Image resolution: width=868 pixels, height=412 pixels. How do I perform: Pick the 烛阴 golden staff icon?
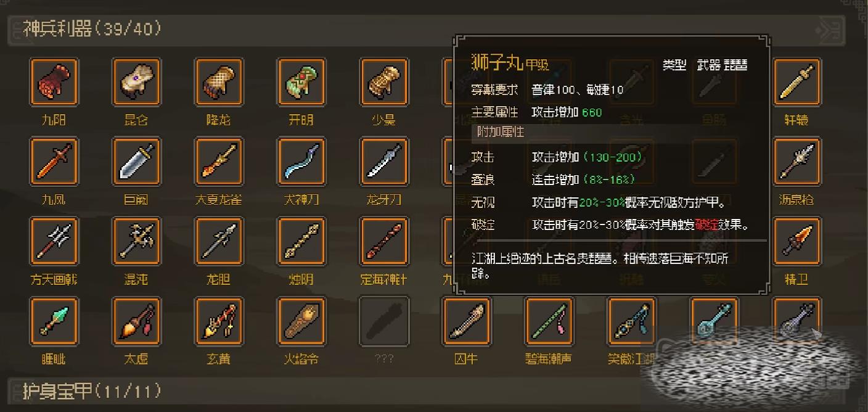click(301, 241)
